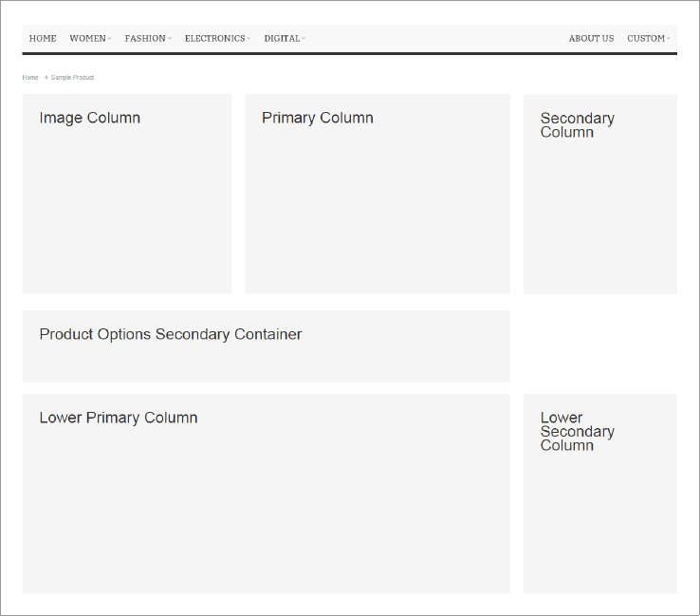Screen dimensions: 700x616
Task: Select the Primary Column block
Action: (x=378, y=194)
